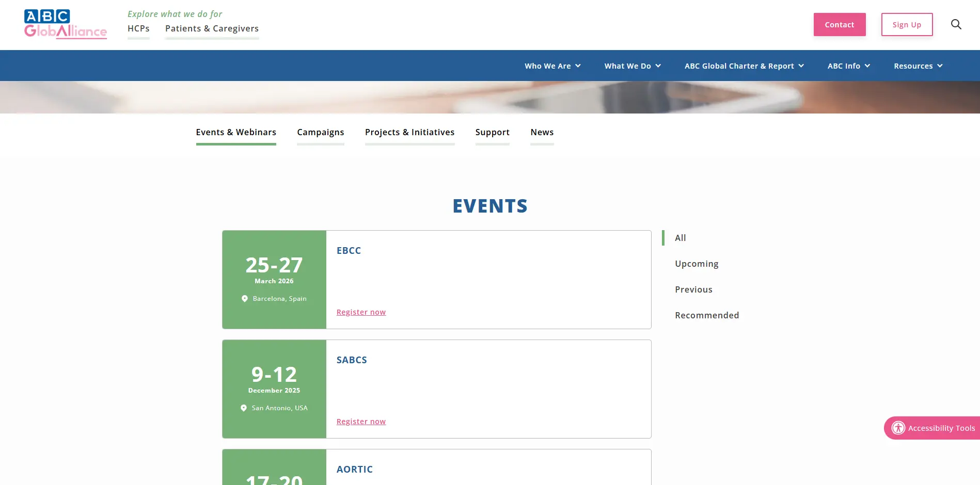This screenshot has height=485, width=980.
Task: Expand the What We Do dropdown
Action: 633,66
